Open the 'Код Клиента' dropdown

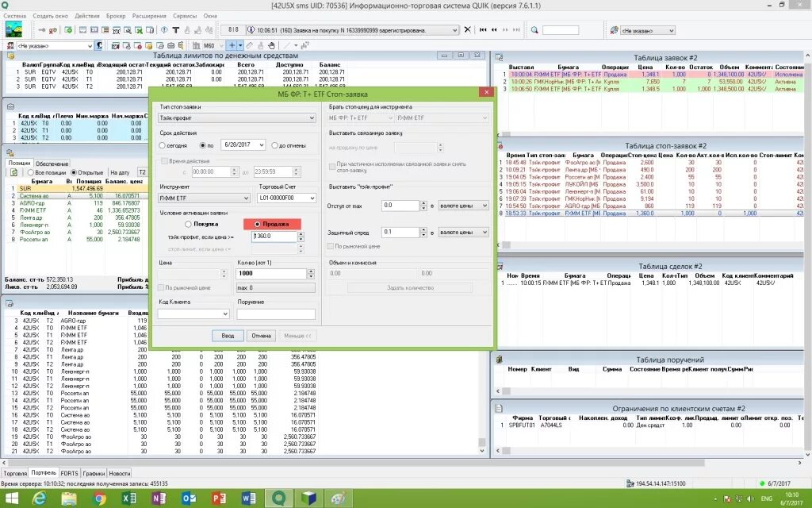click(193, 314)
